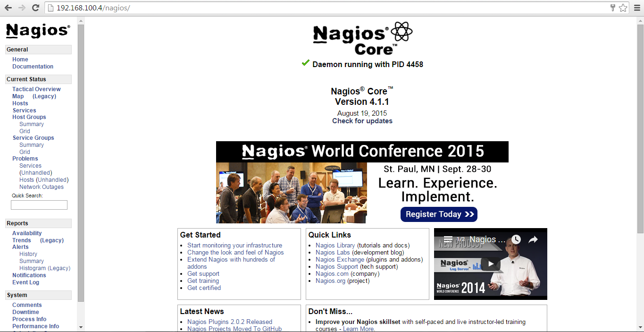Open Performance Info
This screenshot has height=332, width=644.
(x=36, y=326)
